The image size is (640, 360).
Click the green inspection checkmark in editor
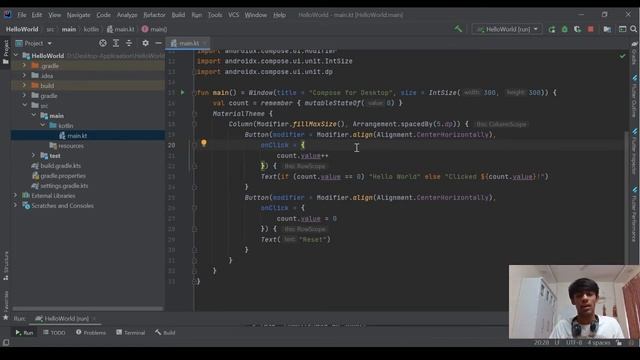(622, 56)
